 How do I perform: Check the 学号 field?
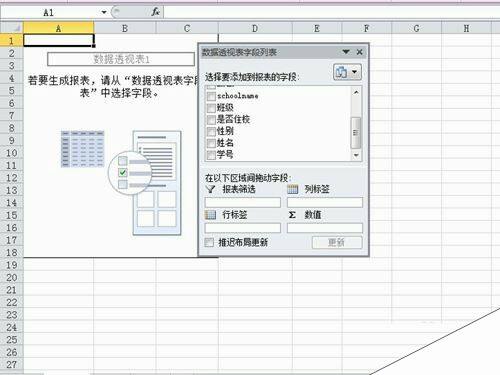(x=211, y=155)
